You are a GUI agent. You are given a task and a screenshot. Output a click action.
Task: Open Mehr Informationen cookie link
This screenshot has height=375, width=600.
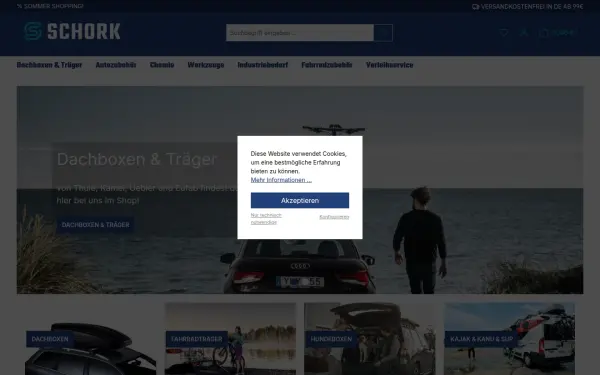(x=281, y=180)
